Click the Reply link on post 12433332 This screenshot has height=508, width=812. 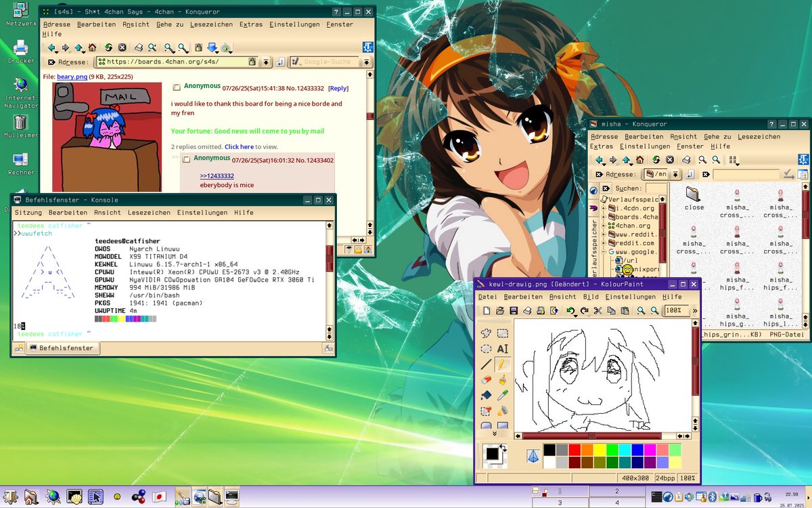point(338,88)
